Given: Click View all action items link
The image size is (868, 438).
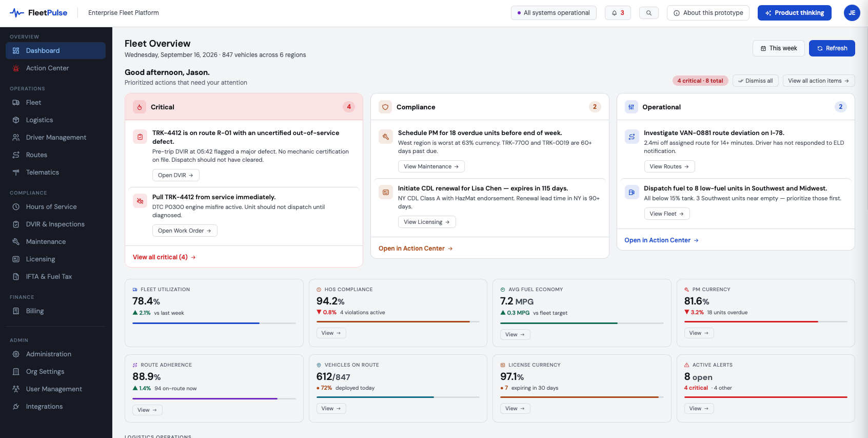Looking at the screenshot, I should coord(819,81).
